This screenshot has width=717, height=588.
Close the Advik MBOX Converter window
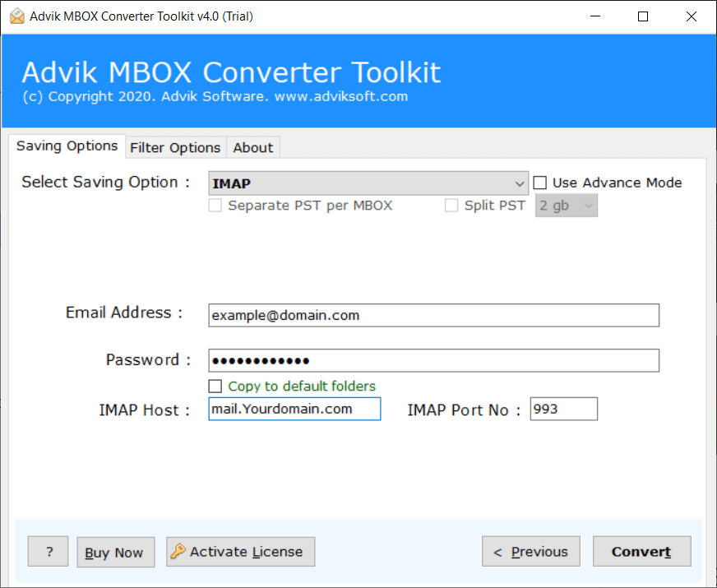691,16
